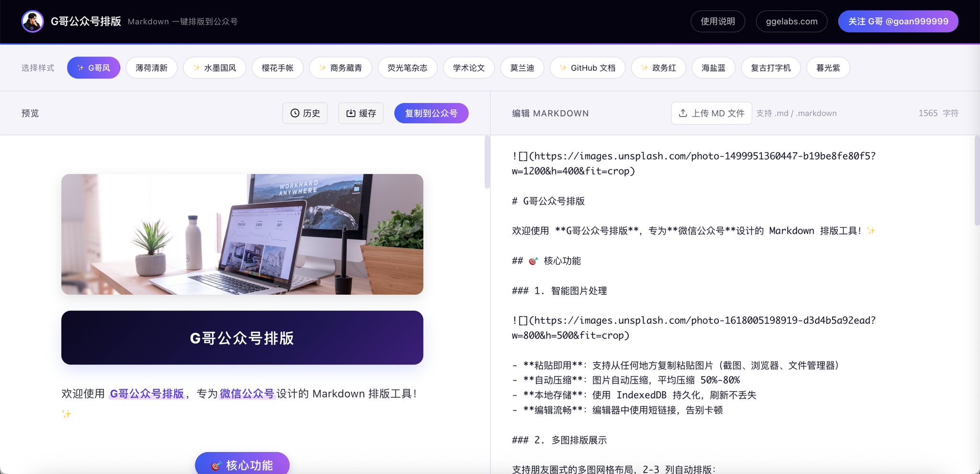980x474 pixels.
Task: Choose the 莫兰迪 style
Action: 522,68
